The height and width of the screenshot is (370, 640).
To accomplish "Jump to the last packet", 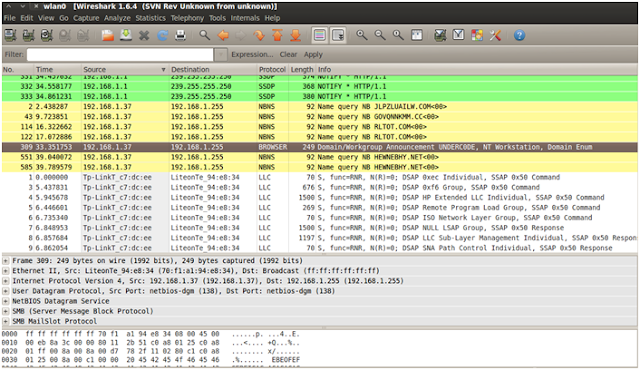I will tap(295, 35).
